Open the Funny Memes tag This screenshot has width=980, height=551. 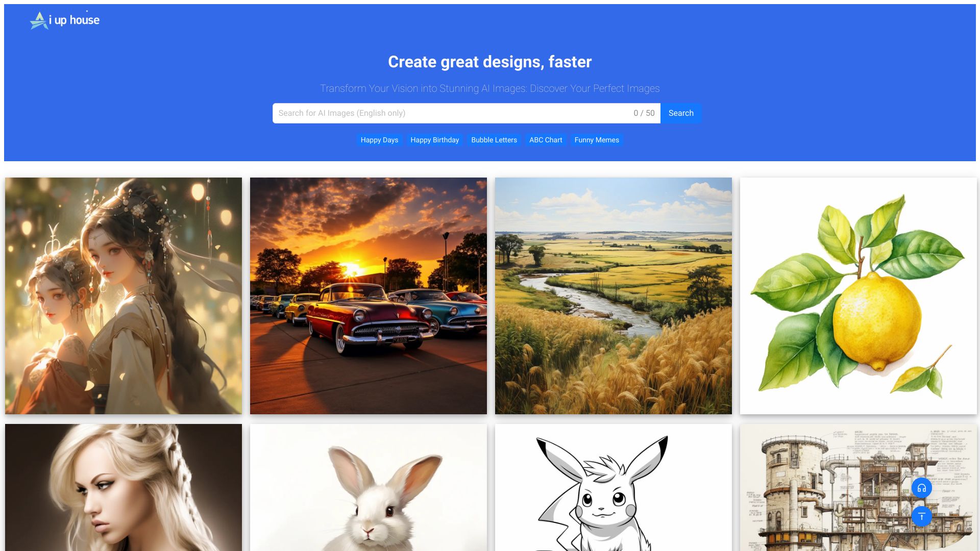pos(596,140)
